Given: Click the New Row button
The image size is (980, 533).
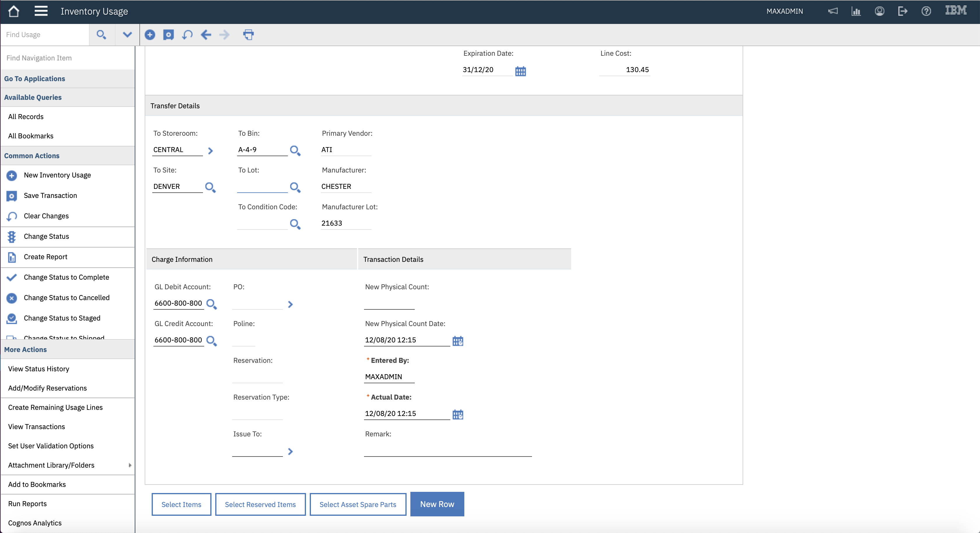Looking at the screenshot, I should click(437, 504).
